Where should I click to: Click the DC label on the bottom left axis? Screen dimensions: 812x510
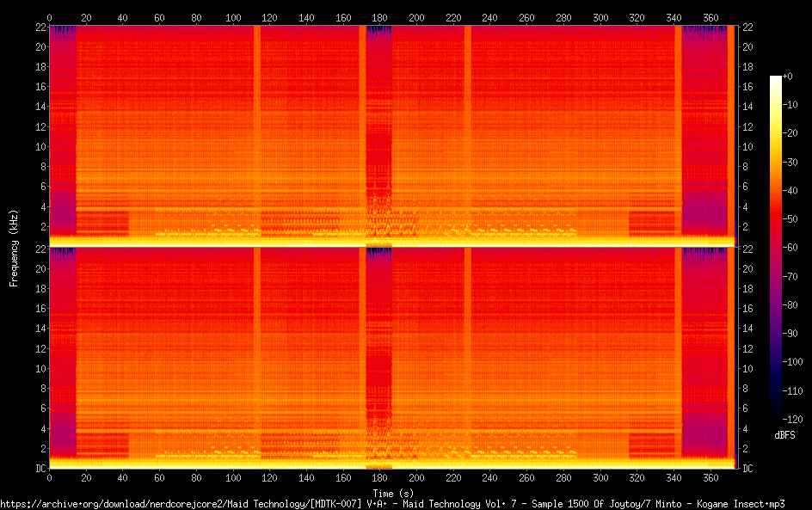pyautogui.click(x=39, y=469)
